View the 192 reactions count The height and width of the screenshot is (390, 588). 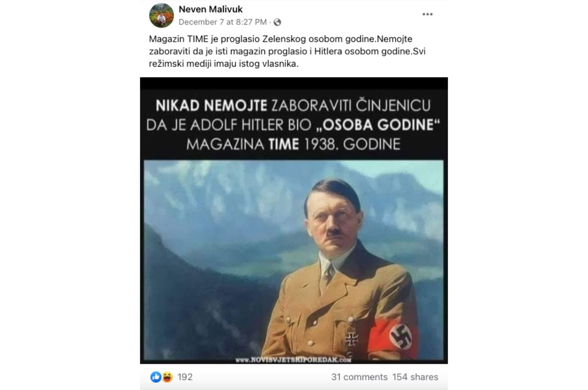coord(185,377)
